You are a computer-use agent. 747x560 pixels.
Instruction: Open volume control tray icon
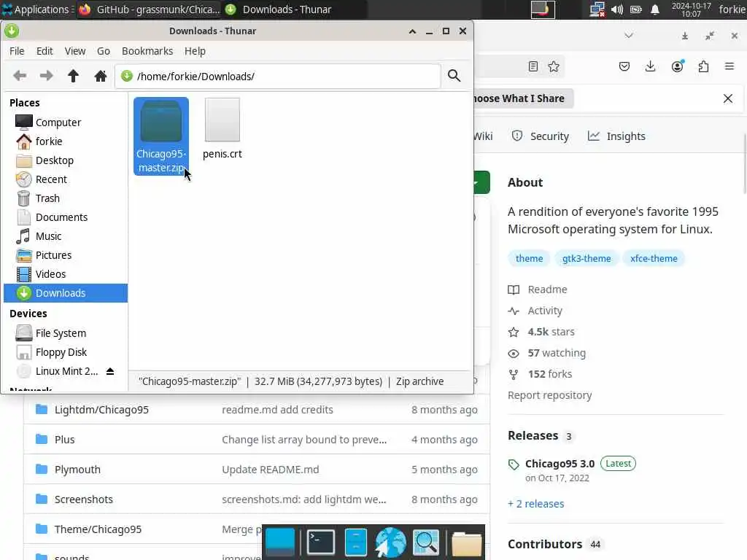617,9
